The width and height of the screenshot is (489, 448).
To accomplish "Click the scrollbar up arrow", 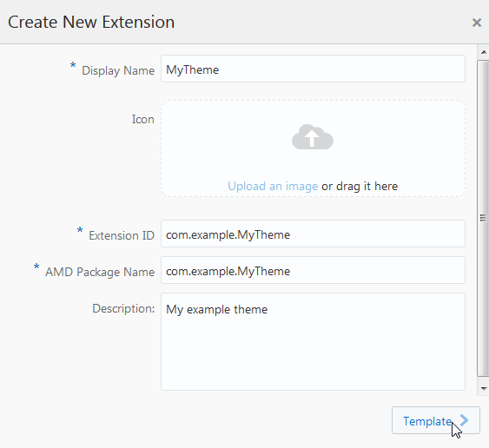I will [484, 52].
